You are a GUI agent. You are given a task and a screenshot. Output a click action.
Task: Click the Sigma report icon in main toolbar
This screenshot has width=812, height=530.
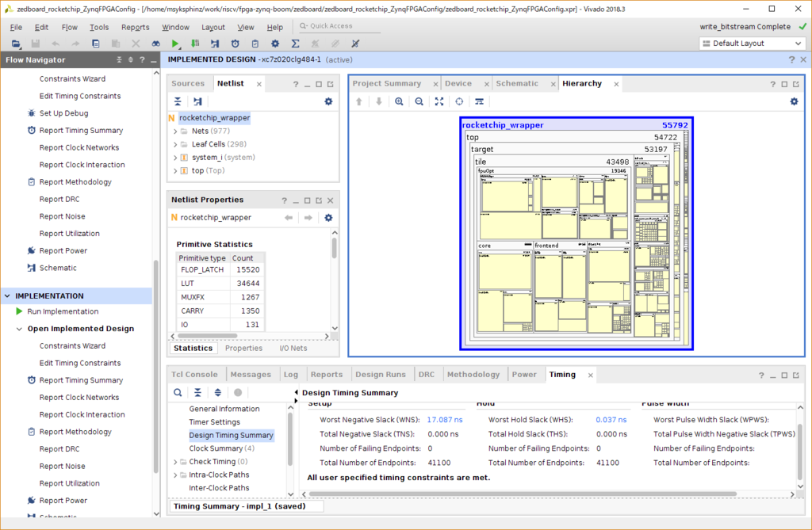(x=295, y=44)
